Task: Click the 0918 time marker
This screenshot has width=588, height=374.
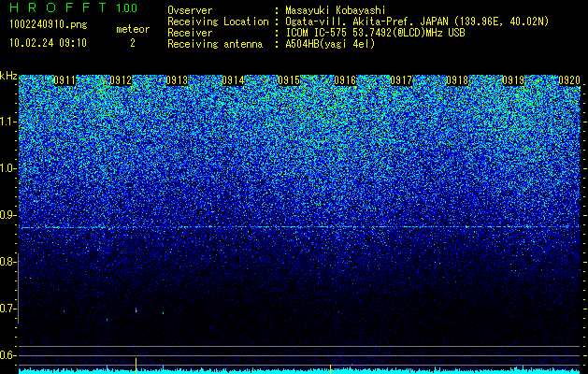Action: [457, 80]
